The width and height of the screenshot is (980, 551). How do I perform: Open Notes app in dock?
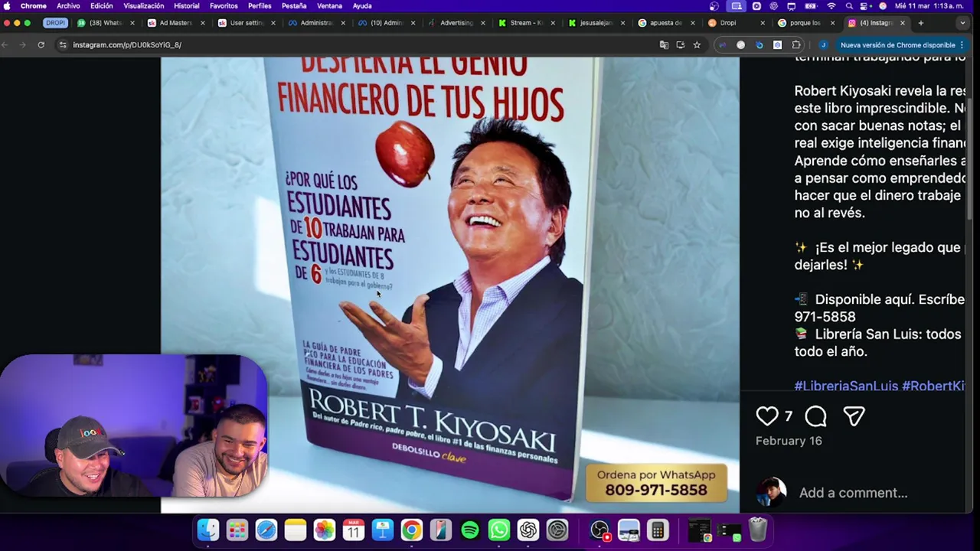point(296,530)
